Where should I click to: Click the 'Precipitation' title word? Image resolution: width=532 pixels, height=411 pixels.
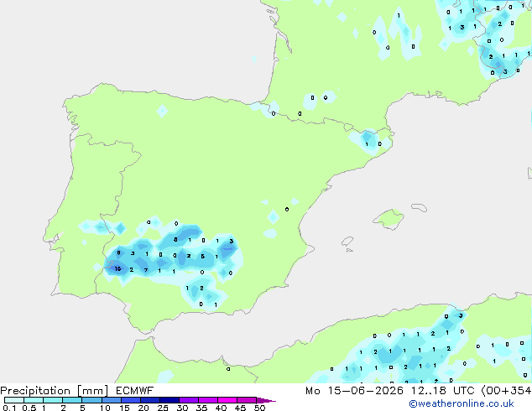35,391
